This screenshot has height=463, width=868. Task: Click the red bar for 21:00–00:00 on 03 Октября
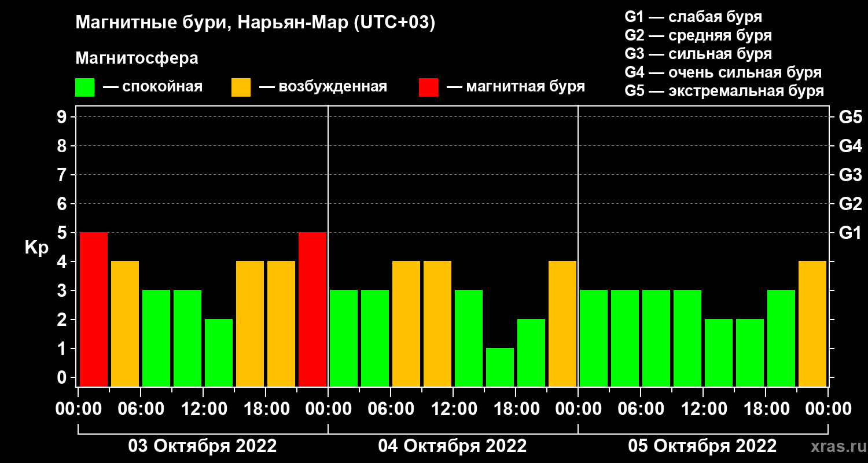(x=312, y=309)
